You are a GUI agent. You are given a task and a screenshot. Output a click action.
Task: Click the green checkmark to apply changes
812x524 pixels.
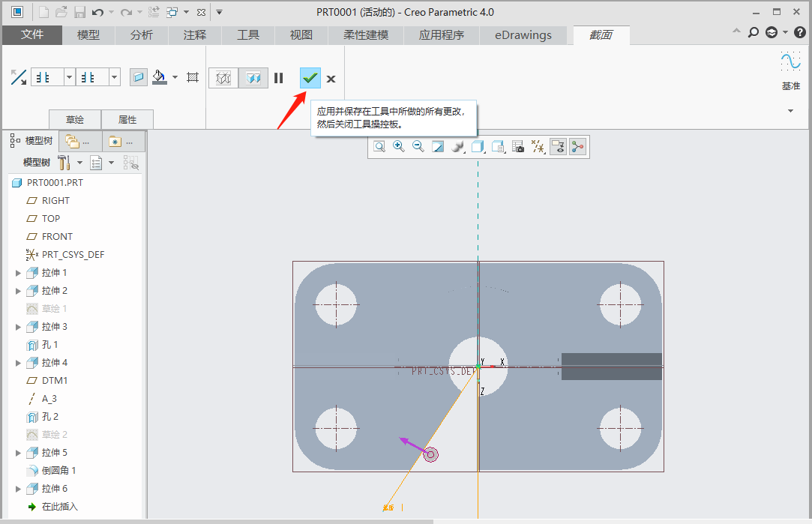[x=310, y=78]
